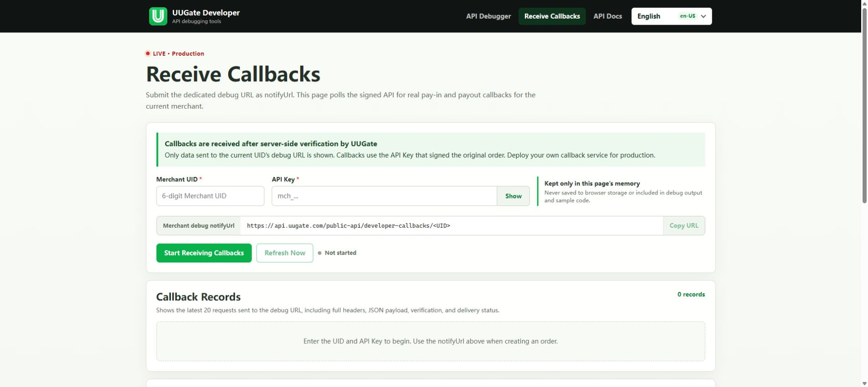This screenshot has height=387, width=868.
Task: Click into the API Key field
Action: [384, 196]
